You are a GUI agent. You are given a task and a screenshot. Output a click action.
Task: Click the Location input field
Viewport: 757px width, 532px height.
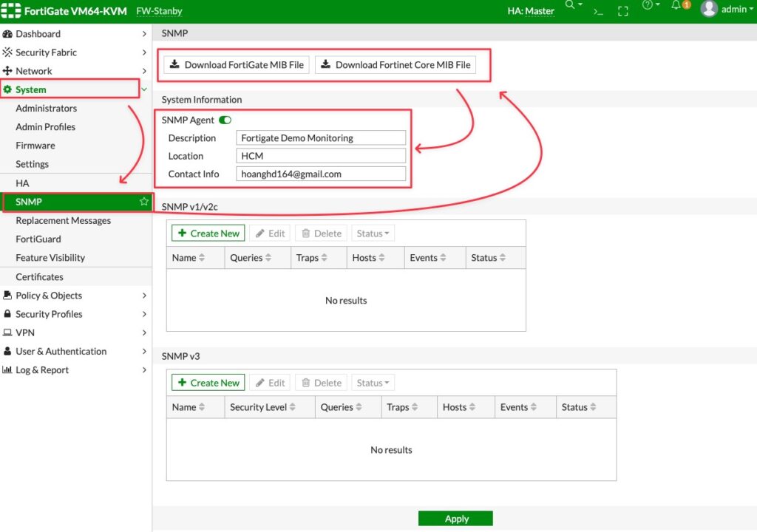321,156
